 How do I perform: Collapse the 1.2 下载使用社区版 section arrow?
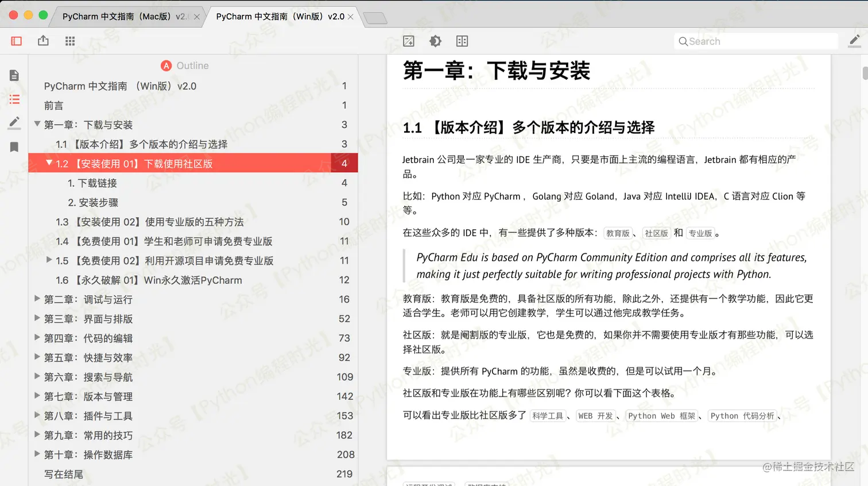(x=49, y=163)
